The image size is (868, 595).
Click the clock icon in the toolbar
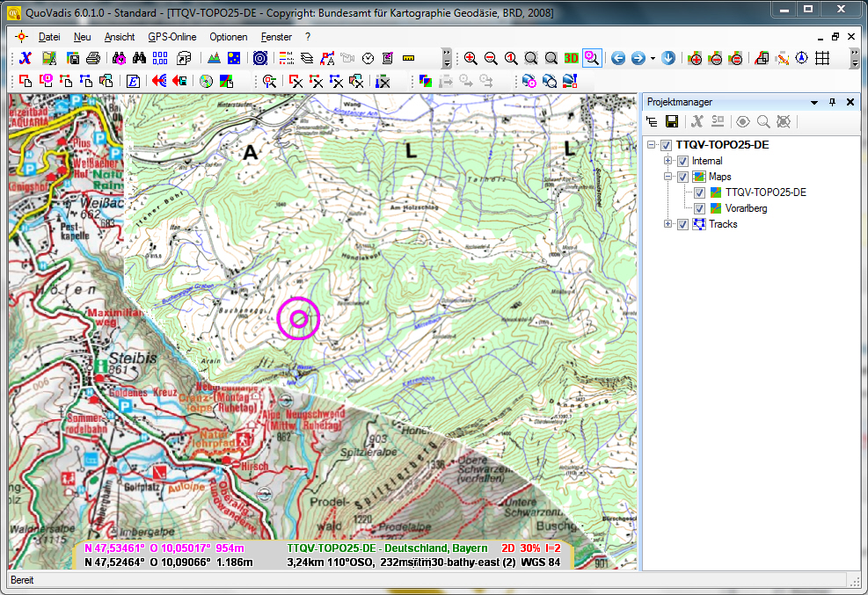click(x=368, y=58)
